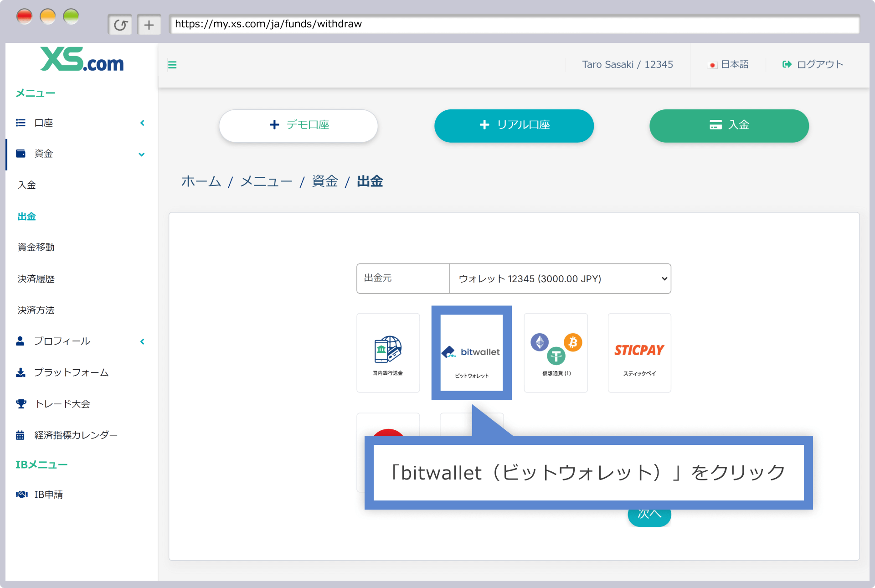Click the 資金 wallet icon in sidebar
This screenshot has height=588, width=875.
(21, 154)
